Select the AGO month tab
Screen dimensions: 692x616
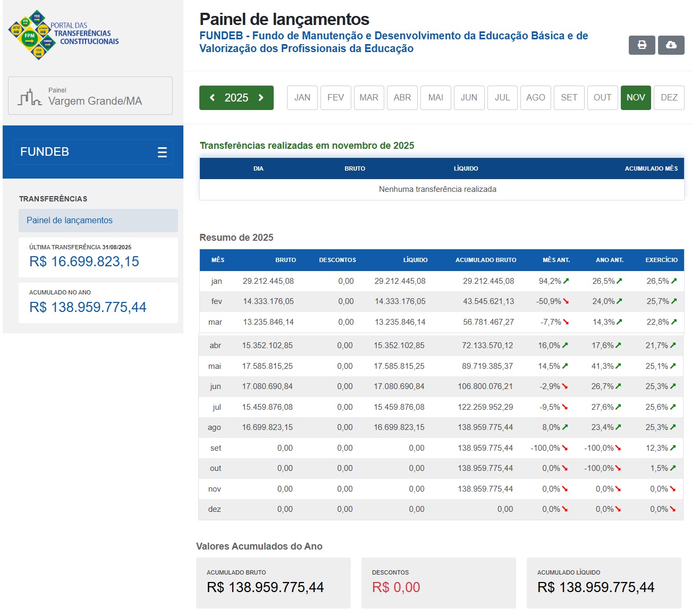click(535, 98)
